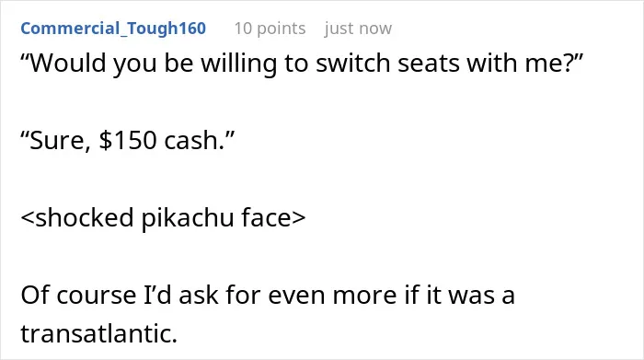Open the Commercial_Tough160 user profile
Screen dimensions: 644x360
(x=113, y=29)
